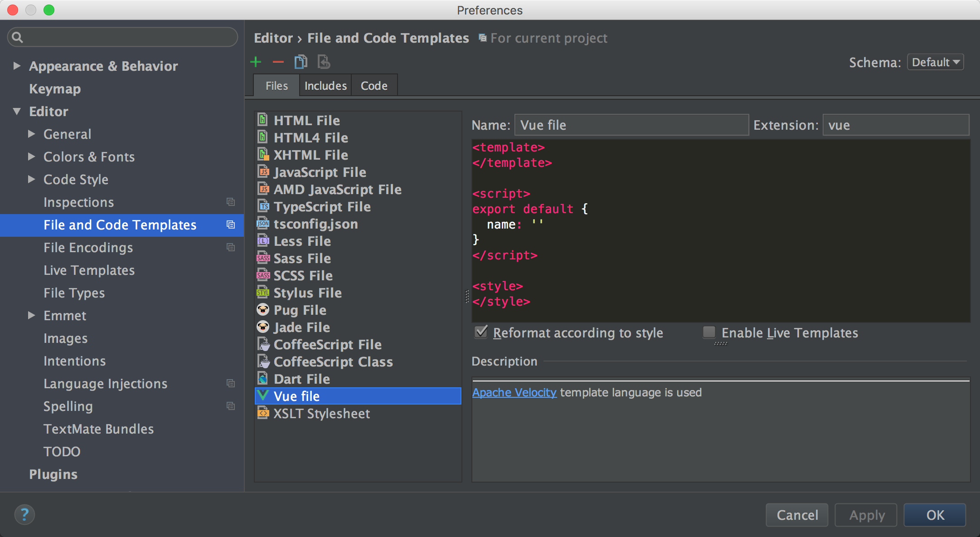
Task: Expand the Colors & Fonts subsection
Action: [31, 156]
